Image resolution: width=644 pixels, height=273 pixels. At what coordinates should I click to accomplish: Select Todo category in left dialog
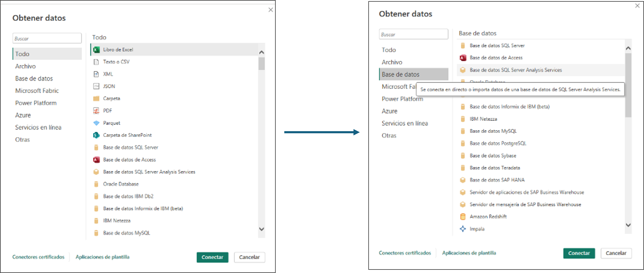[x=47, y=54]
